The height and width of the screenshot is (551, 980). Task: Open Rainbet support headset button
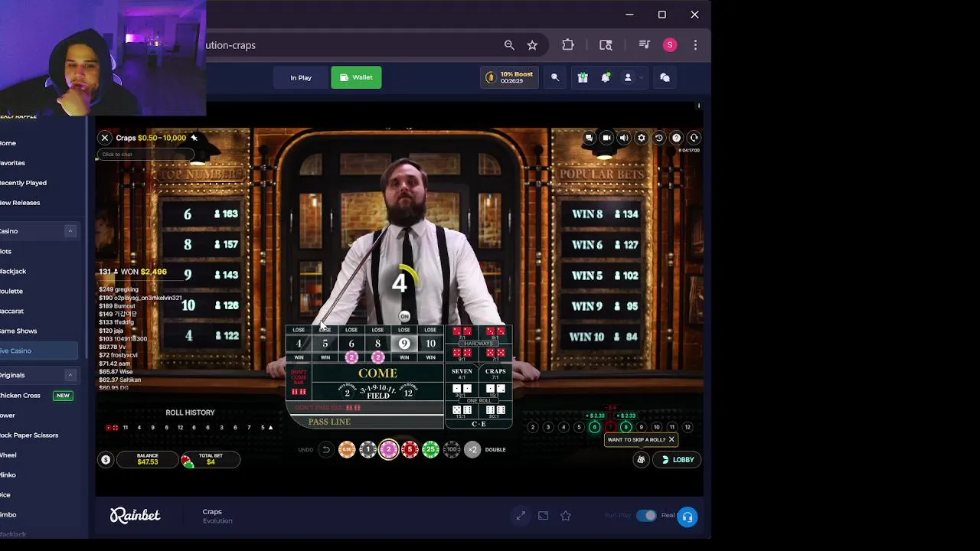(x=688, y=517)
